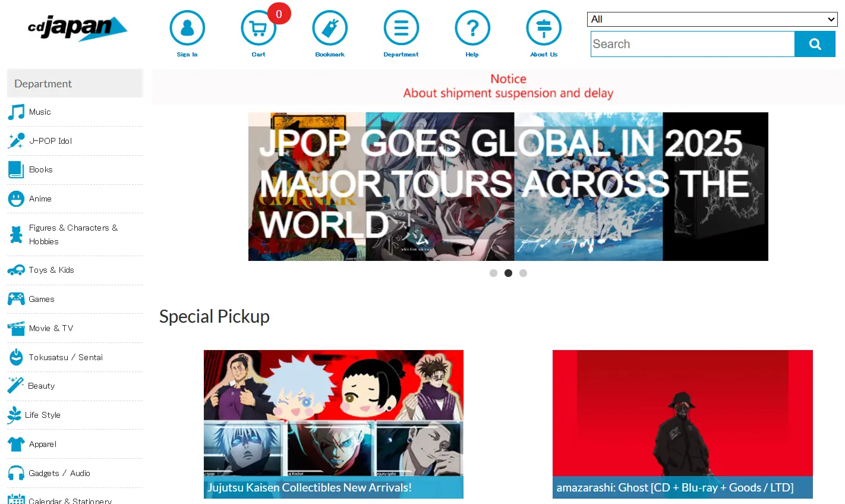
Task: Open the All search category dropdown
Action: 712,19
